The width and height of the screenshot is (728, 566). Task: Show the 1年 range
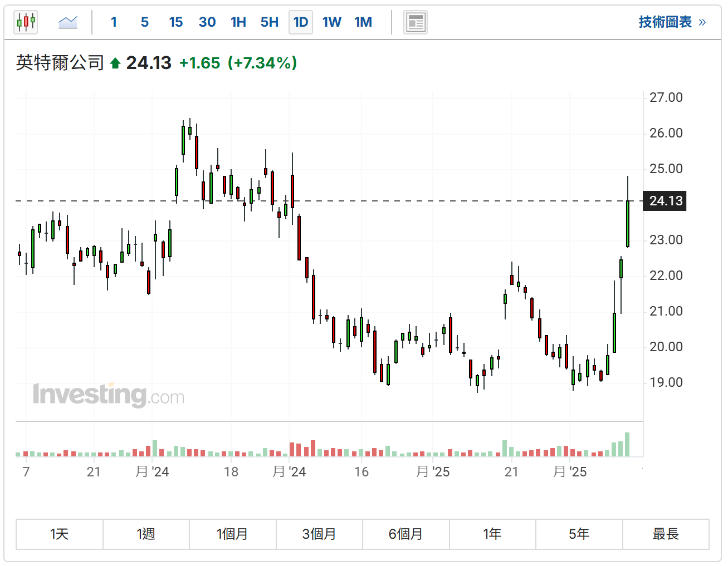(492, 534)
